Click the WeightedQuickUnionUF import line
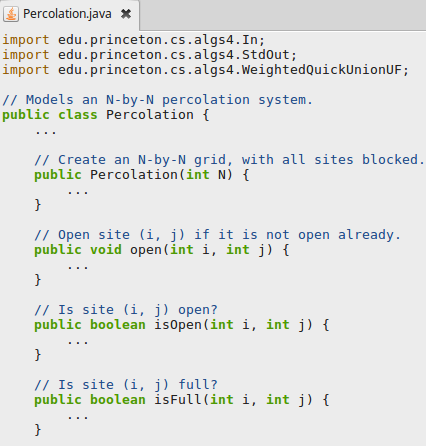 click(205, 70)
